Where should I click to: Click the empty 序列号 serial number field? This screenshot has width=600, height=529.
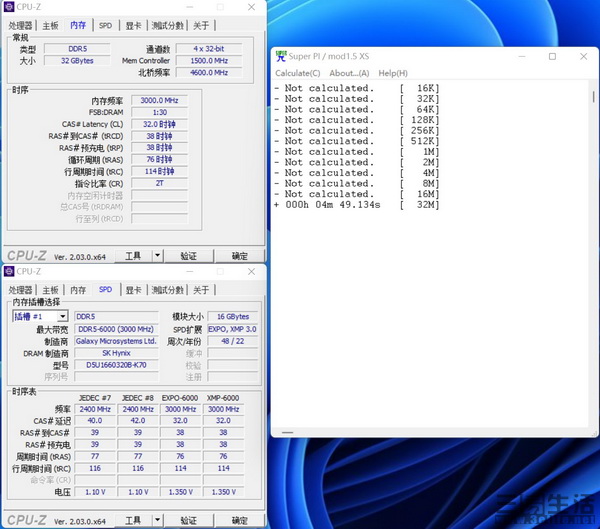(x=116, y=377)
